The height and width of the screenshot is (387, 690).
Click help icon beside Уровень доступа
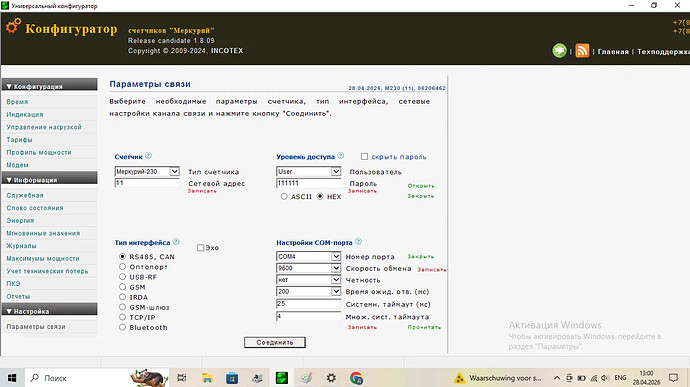[341, 155]
